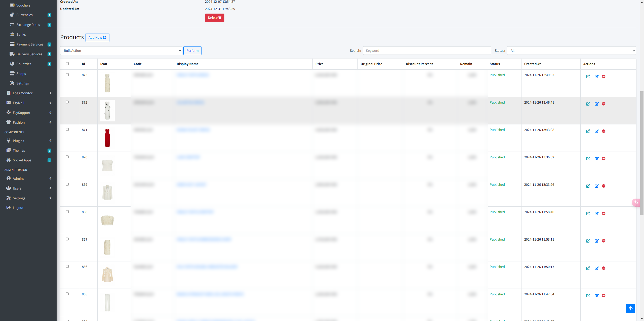Edit product 869 using pencil icon
This screenshot has width=644, height=321.
point(596,186)
